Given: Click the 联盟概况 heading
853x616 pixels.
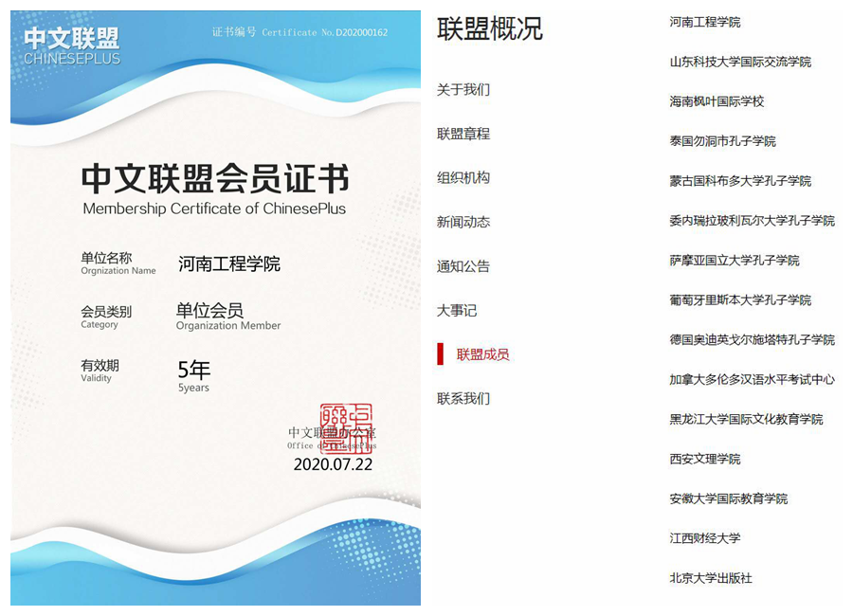Looking at the screenshot, I should click(x=490, y=28).
